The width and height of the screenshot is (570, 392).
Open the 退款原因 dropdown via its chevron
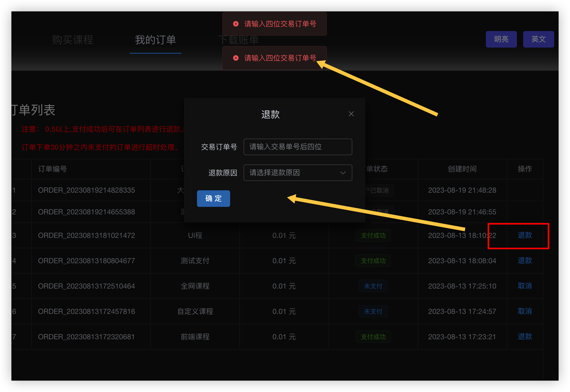343,173
